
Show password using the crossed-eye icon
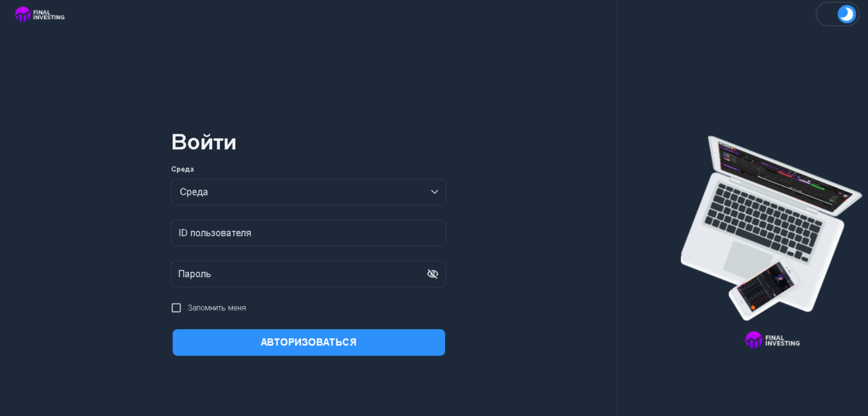433,274
